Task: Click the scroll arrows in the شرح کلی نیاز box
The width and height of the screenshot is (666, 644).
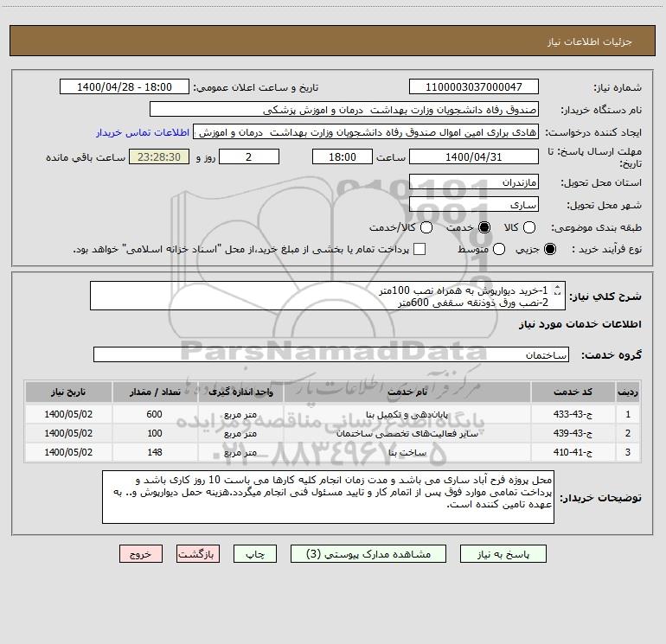Action: point(557,290)
